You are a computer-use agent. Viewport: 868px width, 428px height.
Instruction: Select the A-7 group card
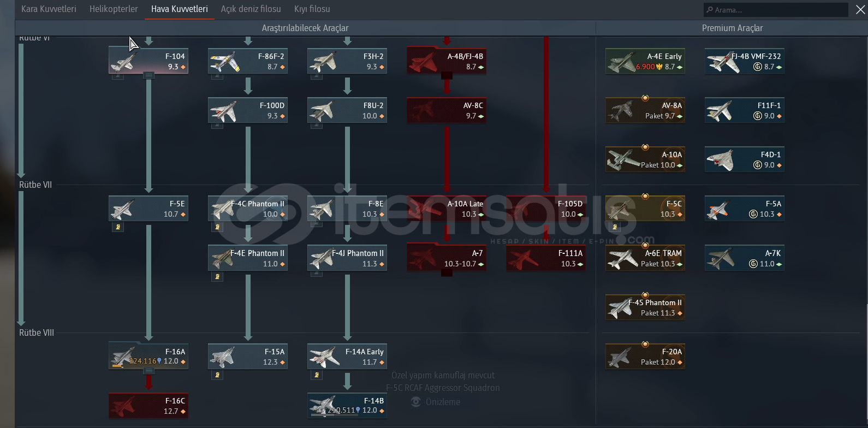447,258
